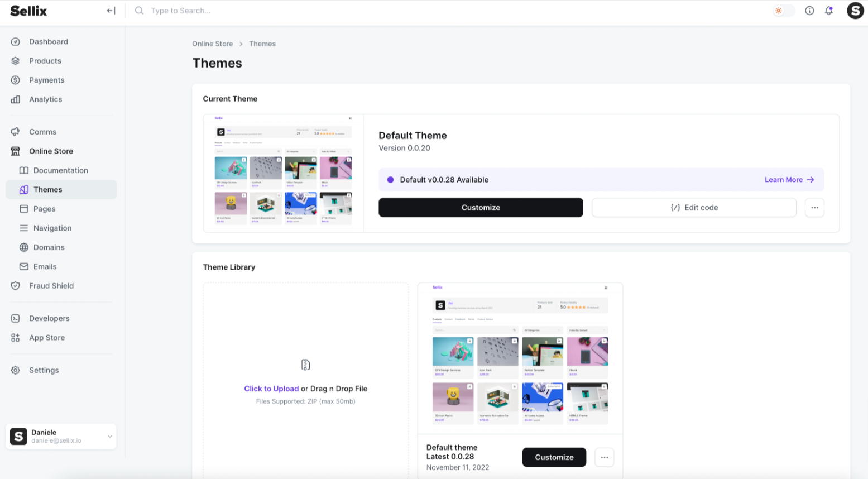This screenshot has width=868, height=479.
Task: Open the Developers section
Action: pos(49,318)
